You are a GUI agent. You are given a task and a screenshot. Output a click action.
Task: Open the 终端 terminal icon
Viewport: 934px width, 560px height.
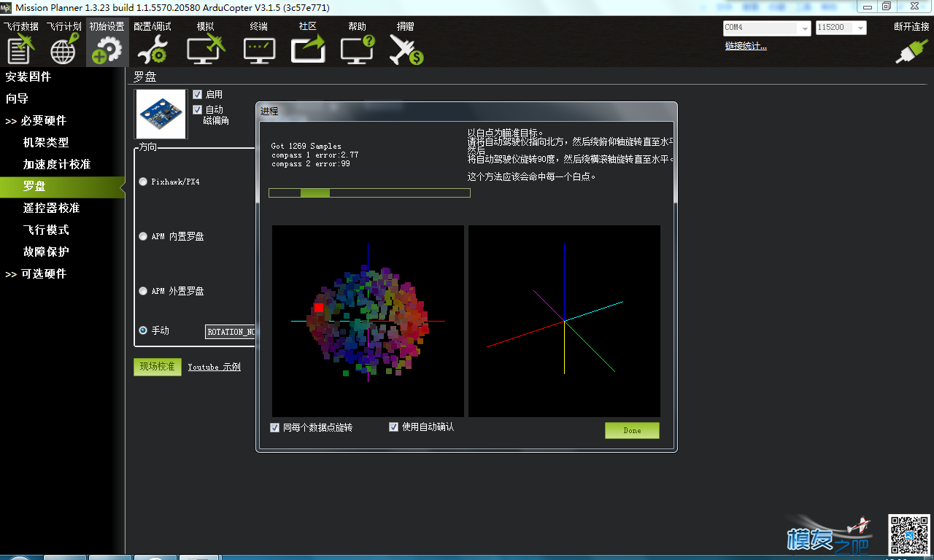point(259,42)
